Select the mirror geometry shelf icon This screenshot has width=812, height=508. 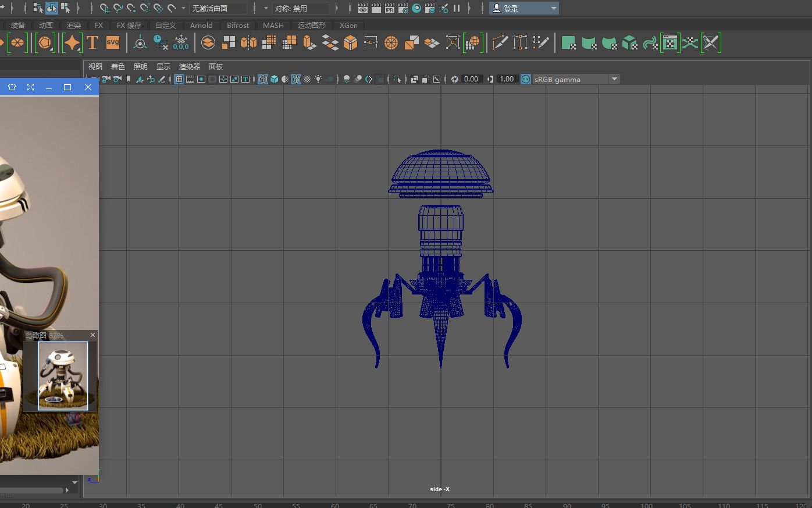click(248, 42)
